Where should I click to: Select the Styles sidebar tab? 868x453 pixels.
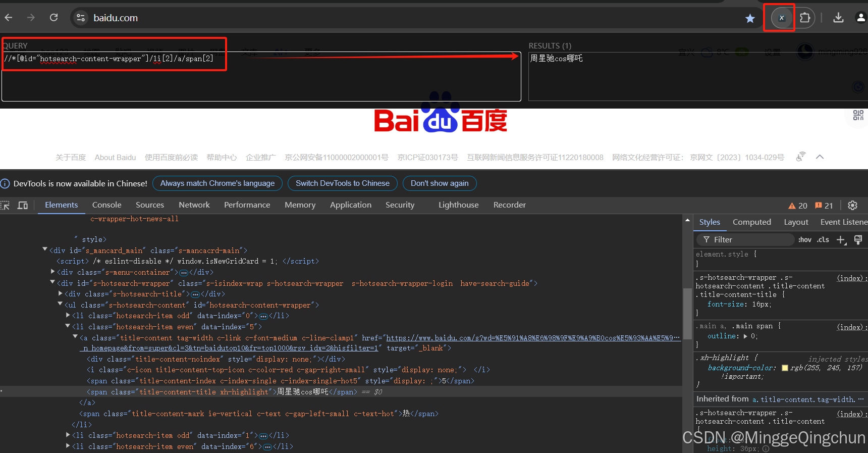click(710, 222)
